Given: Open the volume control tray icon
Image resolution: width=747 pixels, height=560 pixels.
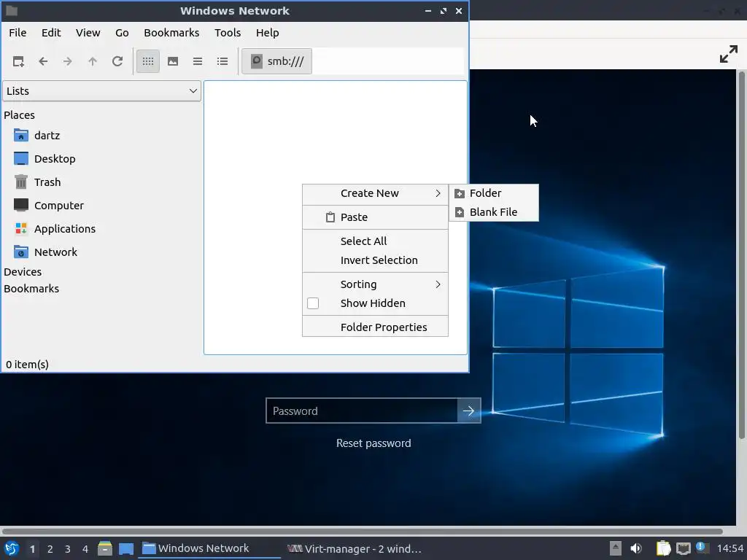Looking at the screenshot, I should [636, 548].
